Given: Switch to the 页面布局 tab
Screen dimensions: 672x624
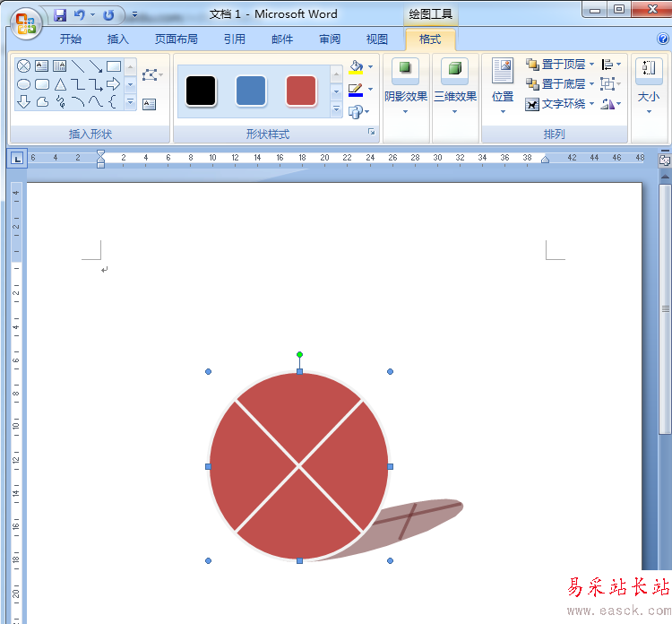Looking at the screenshot, I should click(x=177, y=39).
